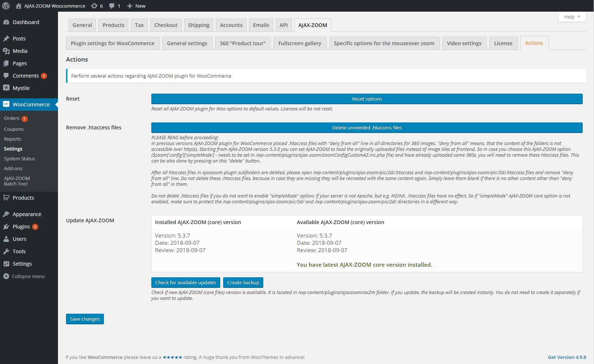Click the Save changes button
This screenshot has height=364, width=594.
pyautogui.click(x=85, y=319)
